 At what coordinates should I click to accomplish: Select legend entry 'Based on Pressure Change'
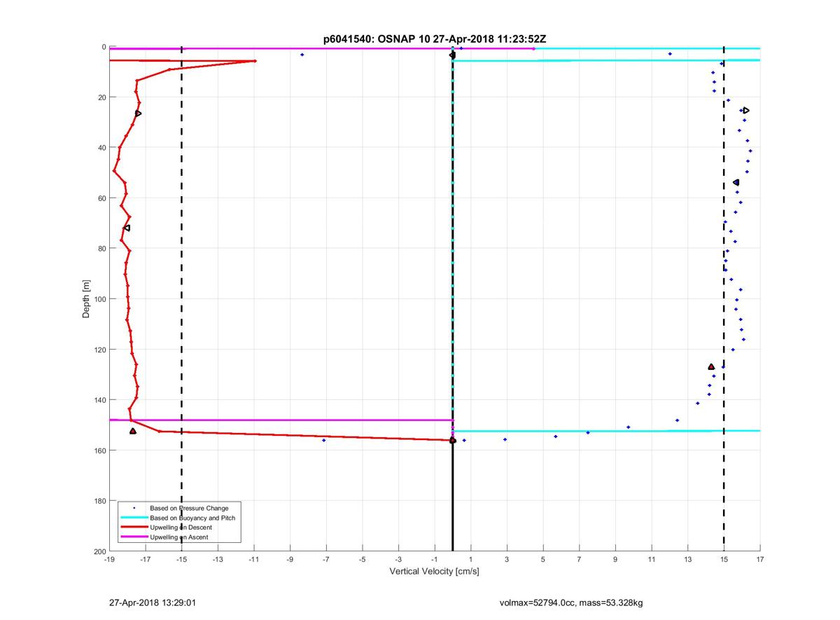(189, 508)
